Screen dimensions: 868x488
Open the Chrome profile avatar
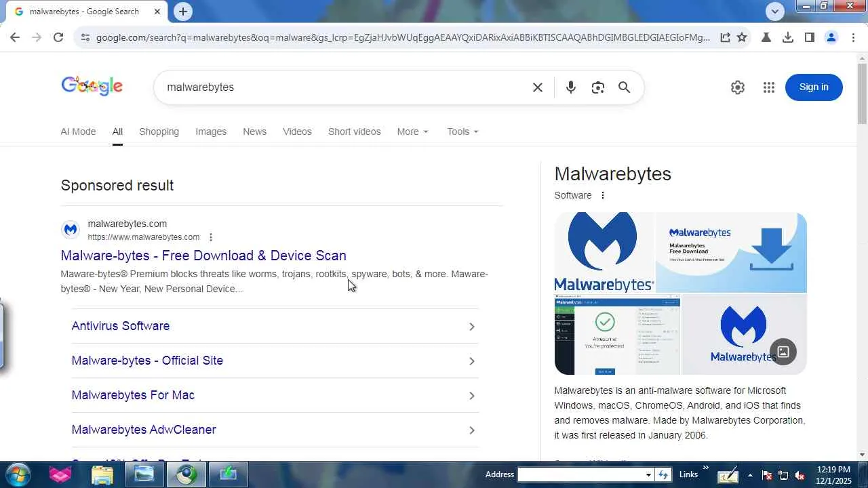point(831,38)
